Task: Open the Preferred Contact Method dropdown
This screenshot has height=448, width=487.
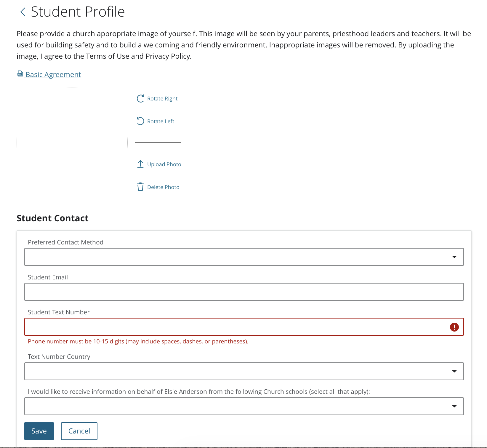Action: (x=244, y=257)
